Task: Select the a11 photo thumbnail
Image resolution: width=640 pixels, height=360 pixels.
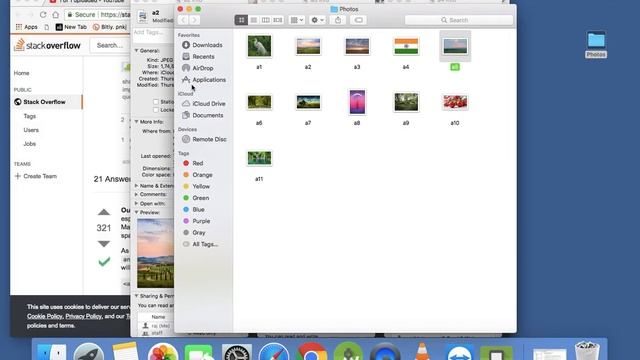Action: pyautogui.click(x=259, y=158)
